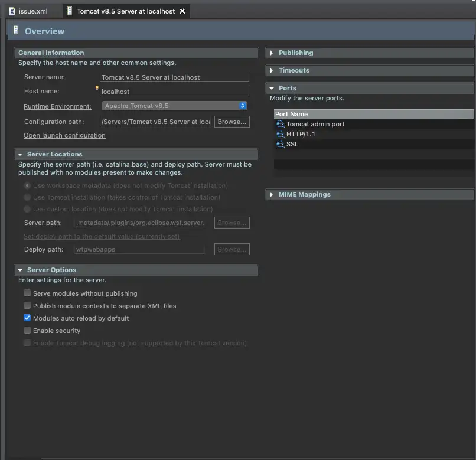Click the lightbulb hint icon near Host name
This screenshot has height=460, width=476.
coord(97,88)
